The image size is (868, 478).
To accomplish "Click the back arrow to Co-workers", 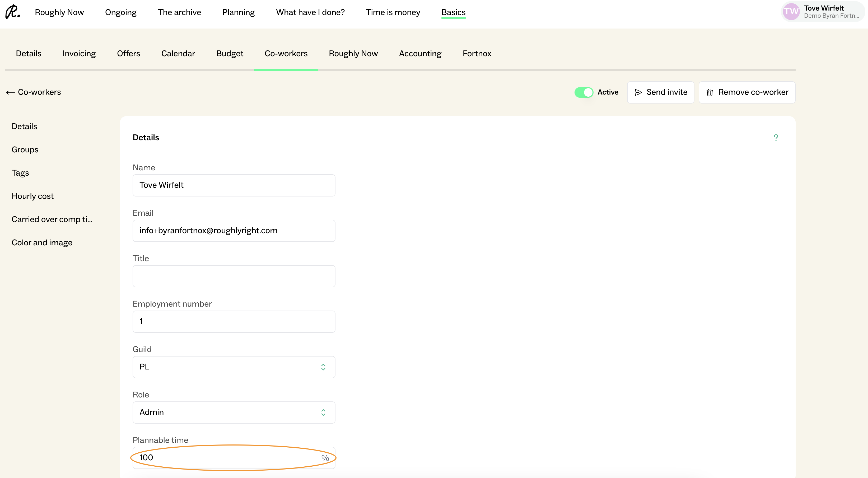I will pos(11,92).
